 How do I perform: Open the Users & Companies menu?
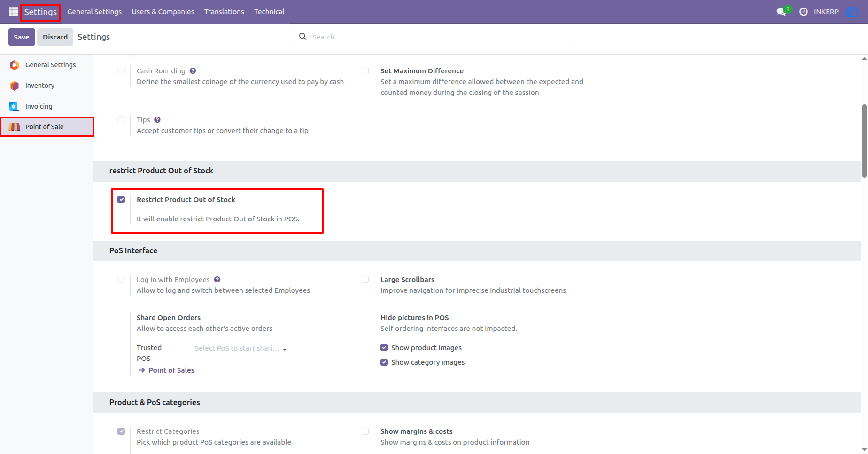(x=163, y=12)
